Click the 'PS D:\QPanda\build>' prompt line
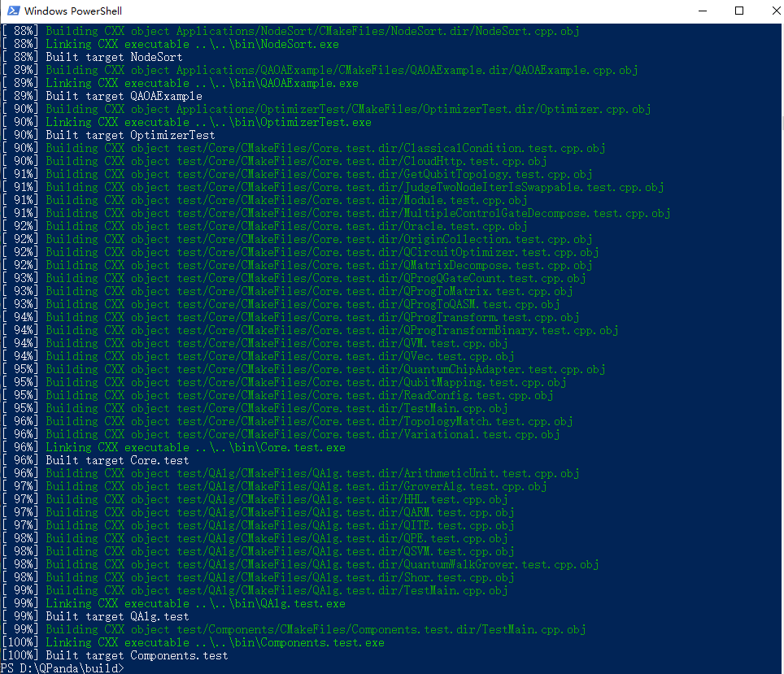This screenshot has width=784, height=674. click(63, 668)
